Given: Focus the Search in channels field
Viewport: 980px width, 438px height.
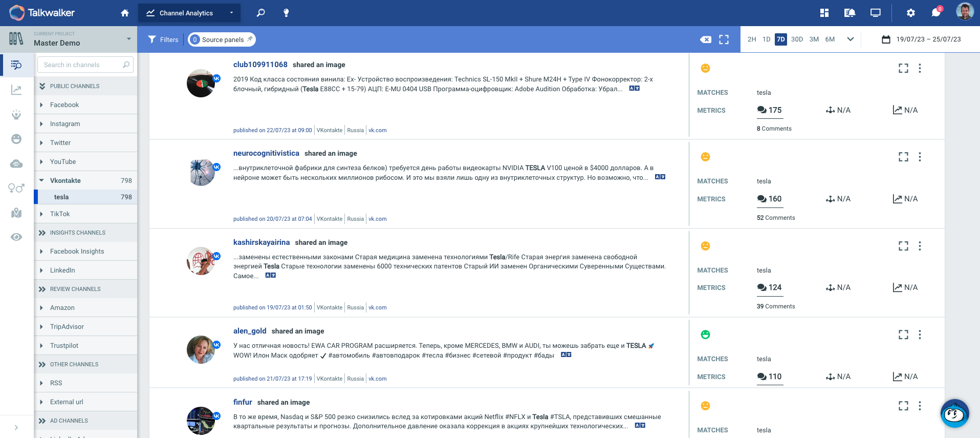Looking at the screenshot, I should click(85, 65).
